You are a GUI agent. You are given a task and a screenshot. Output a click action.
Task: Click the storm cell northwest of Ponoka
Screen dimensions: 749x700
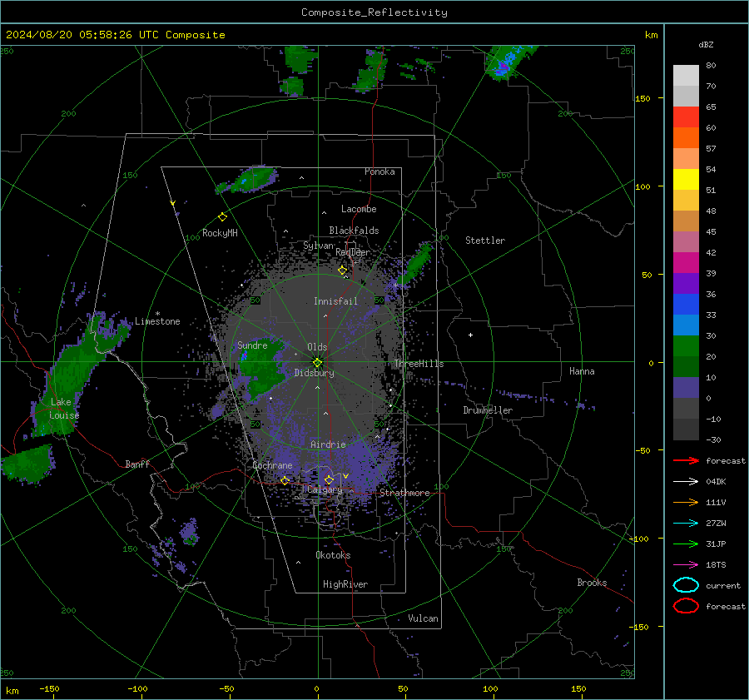point(248,180)
